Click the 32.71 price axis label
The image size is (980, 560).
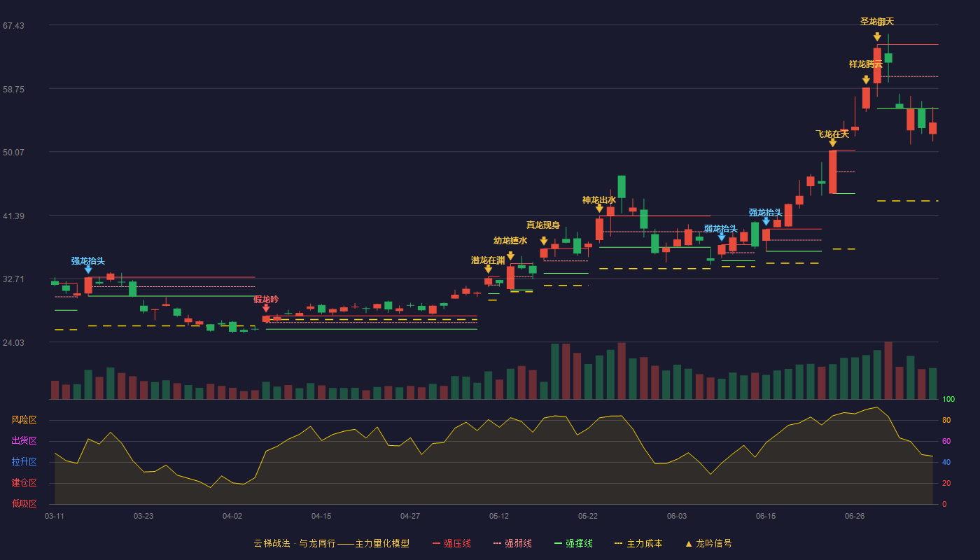tap(13, 279)
